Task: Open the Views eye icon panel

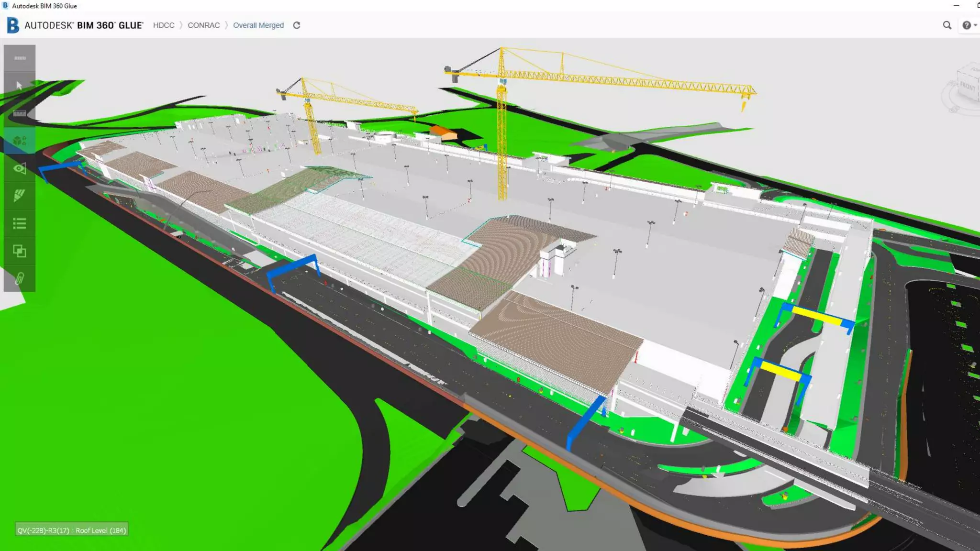Action: [x=20, y=168]
